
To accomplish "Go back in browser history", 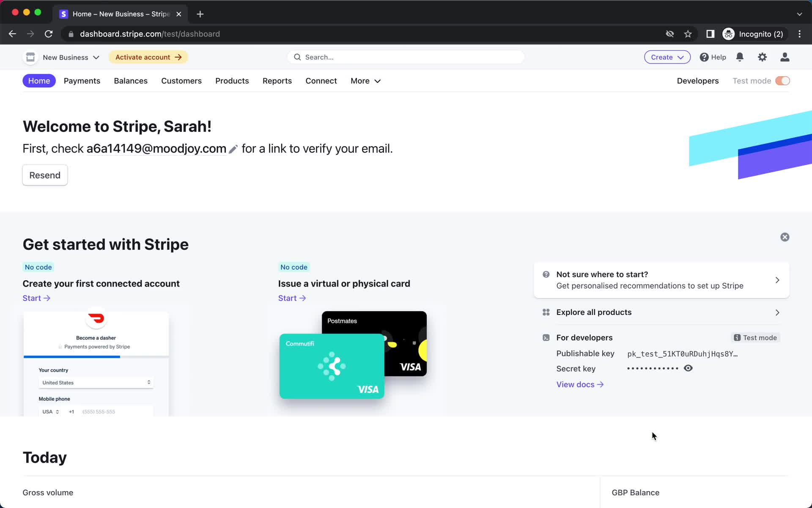I will 12,34.
